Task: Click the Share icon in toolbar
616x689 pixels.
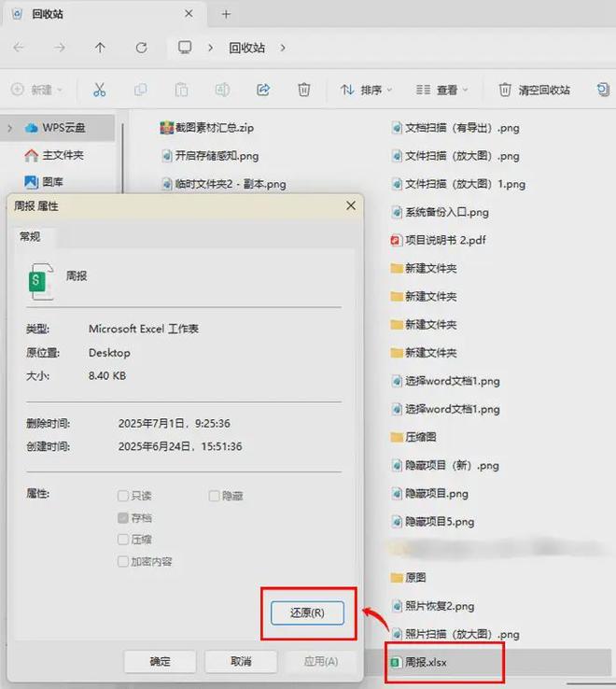Action: pos(263,90)
